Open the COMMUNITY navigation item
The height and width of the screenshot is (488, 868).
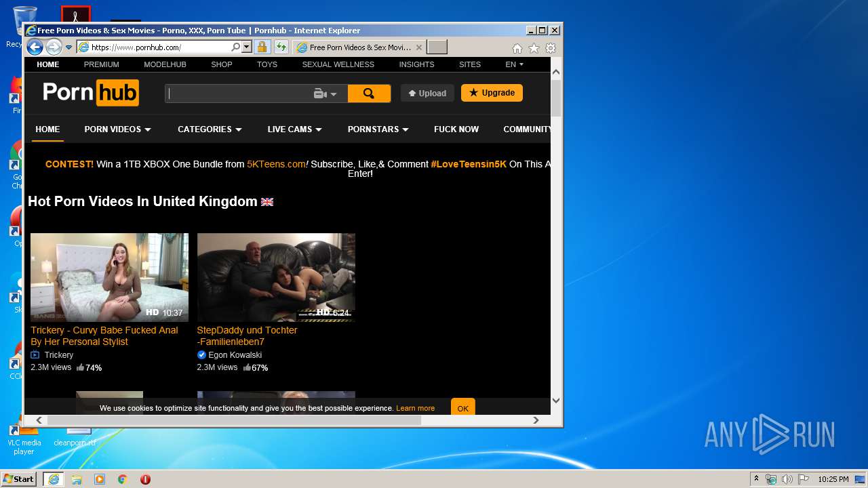[527, 129]
